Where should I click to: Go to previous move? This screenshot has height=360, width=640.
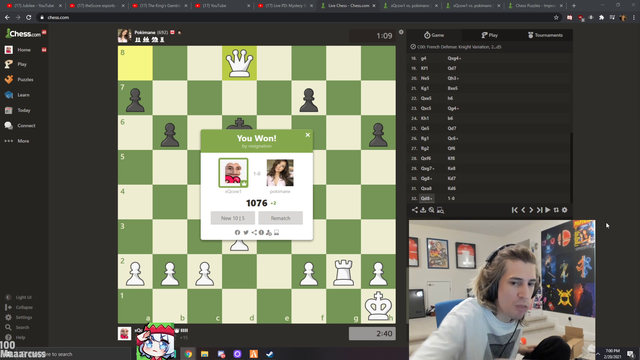[523, 210]
